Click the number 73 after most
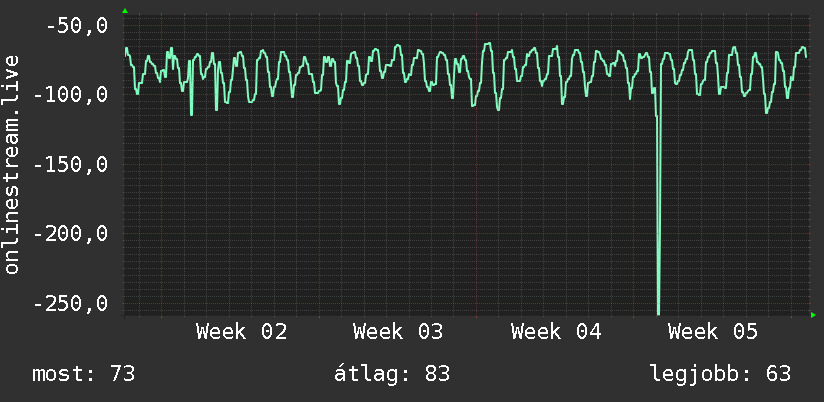 tap(122, 374)
